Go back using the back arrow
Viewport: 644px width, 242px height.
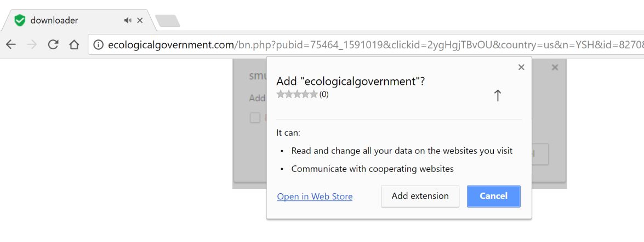[x=10, y=45]
